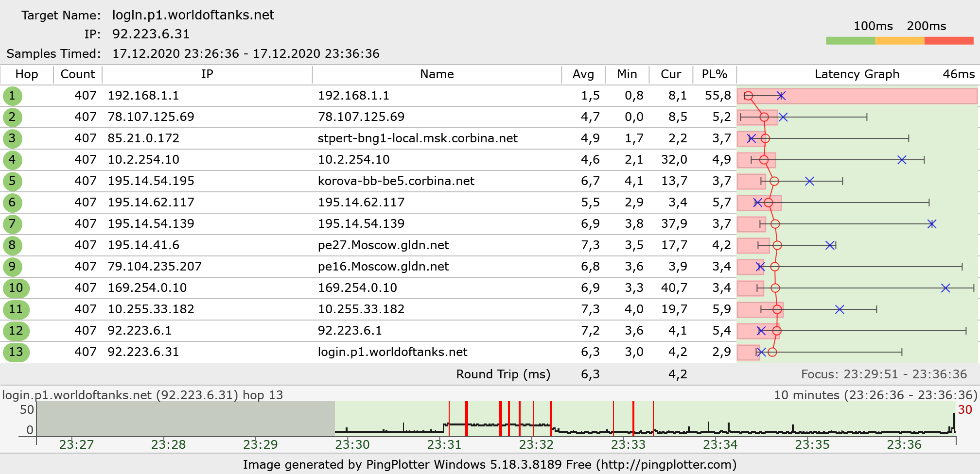Click the name pe16.Moscow.gldn.net
This screenshot has height=474, width=980.
[x=383, y=267]
